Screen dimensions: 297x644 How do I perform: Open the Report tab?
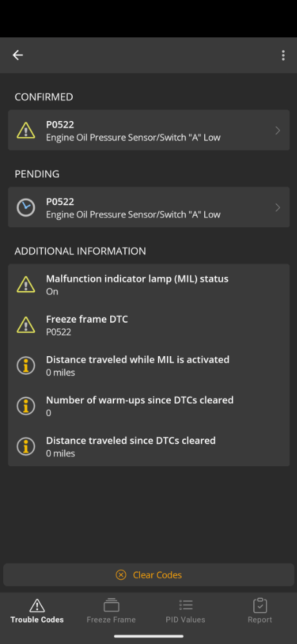[260, 611]
